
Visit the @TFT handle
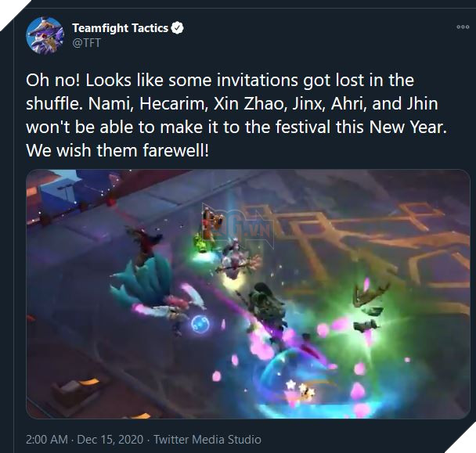[x=86, y=43]
